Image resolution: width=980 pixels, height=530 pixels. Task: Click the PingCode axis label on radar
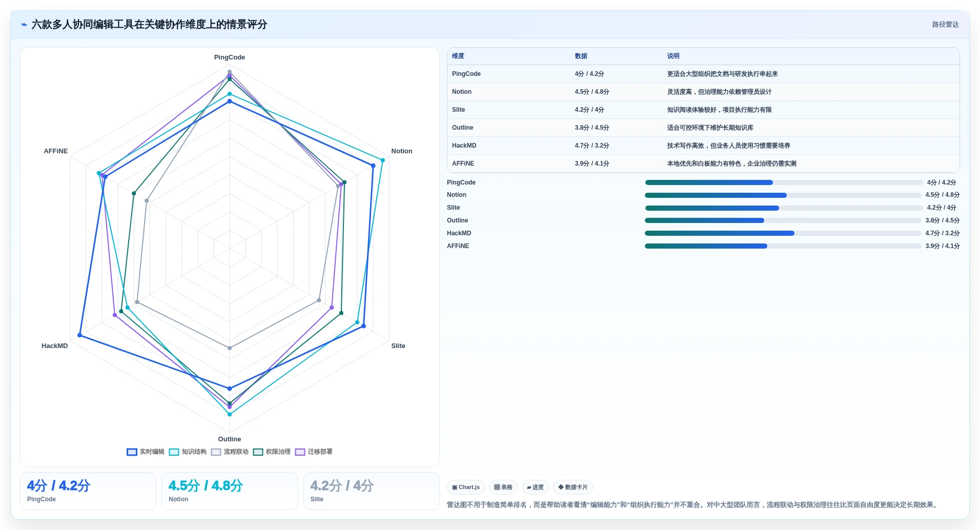[x=230, y=57]
